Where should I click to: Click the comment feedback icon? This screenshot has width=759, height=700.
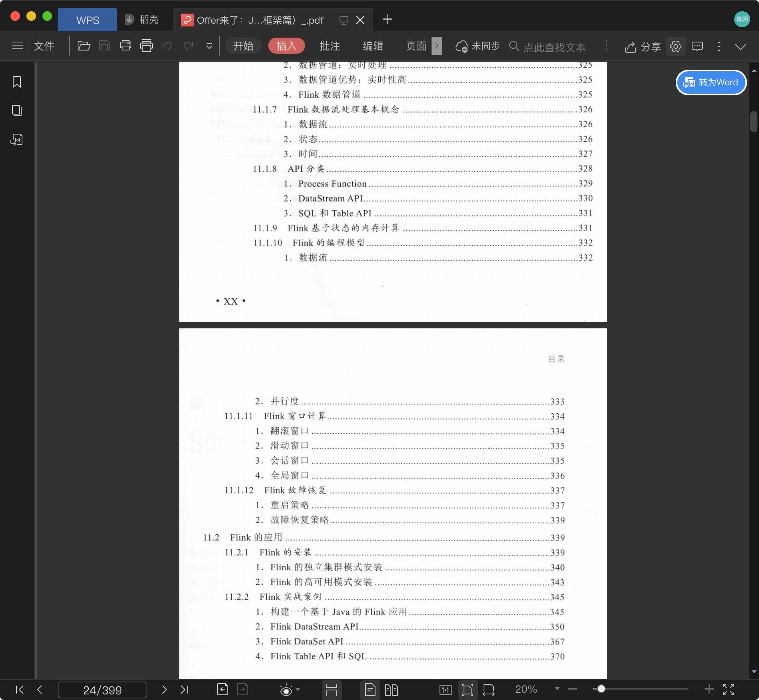pyautogui.click(x=697, y=46)
